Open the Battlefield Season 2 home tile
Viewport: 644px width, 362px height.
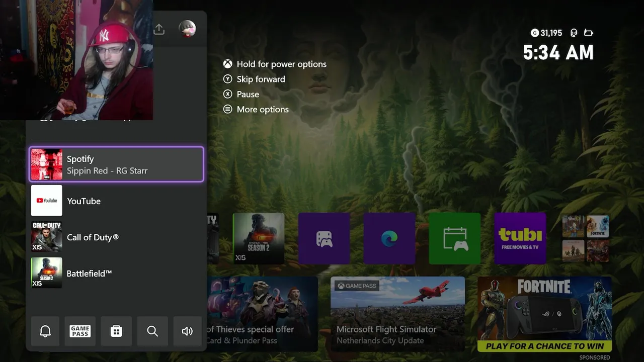[x=259, y=238]
